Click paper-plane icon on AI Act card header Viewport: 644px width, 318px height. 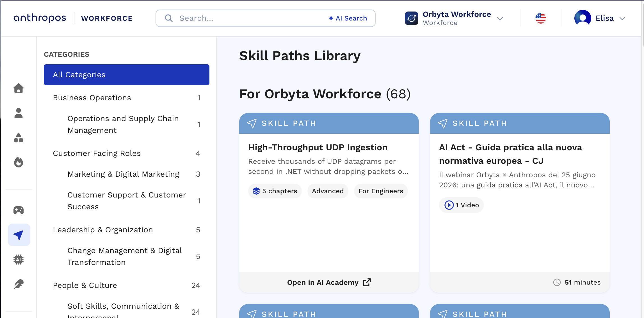442,123
